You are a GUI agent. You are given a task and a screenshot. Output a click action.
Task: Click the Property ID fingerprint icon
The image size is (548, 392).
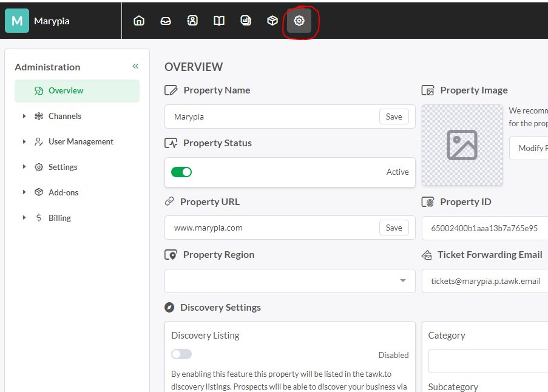[428, 201]
